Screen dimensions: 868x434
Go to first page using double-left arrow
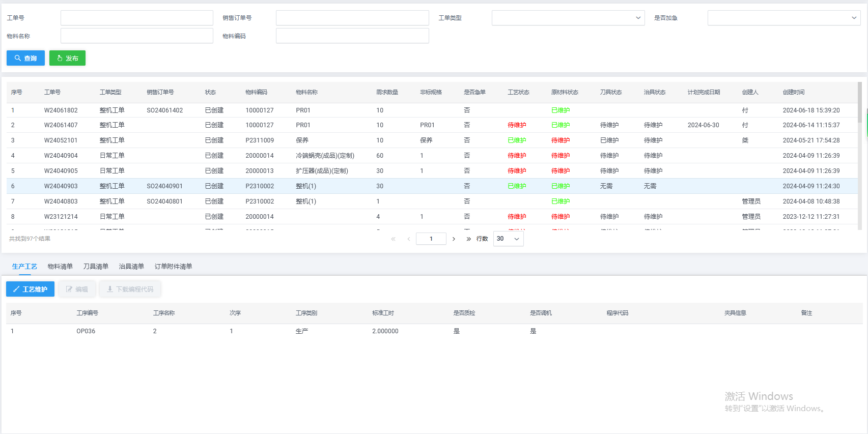[393, 239]
